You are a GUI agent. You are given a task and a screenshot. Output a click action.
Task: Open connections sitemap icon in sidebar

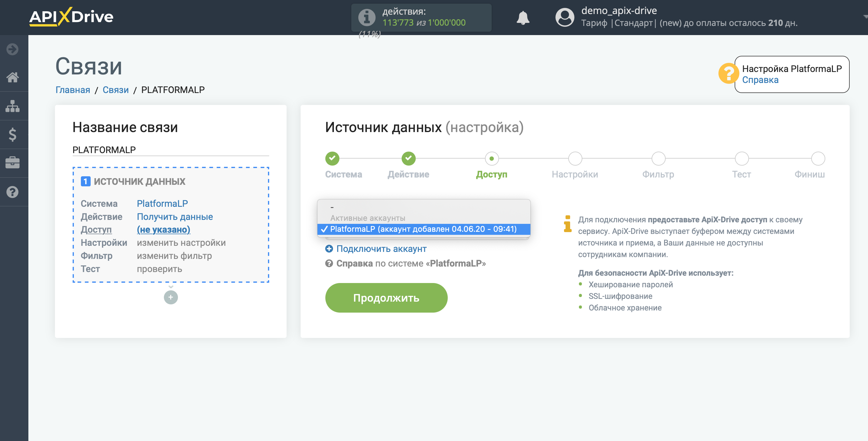[x=13, y=106]
